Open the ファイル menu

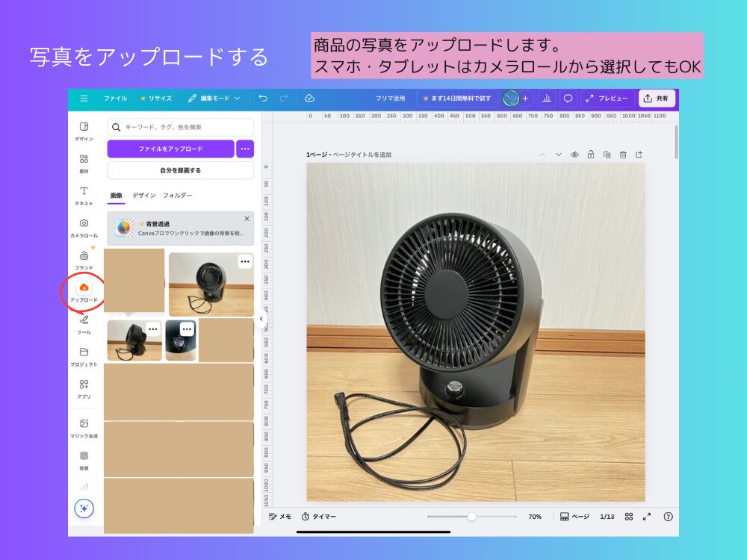click(117, 98)
